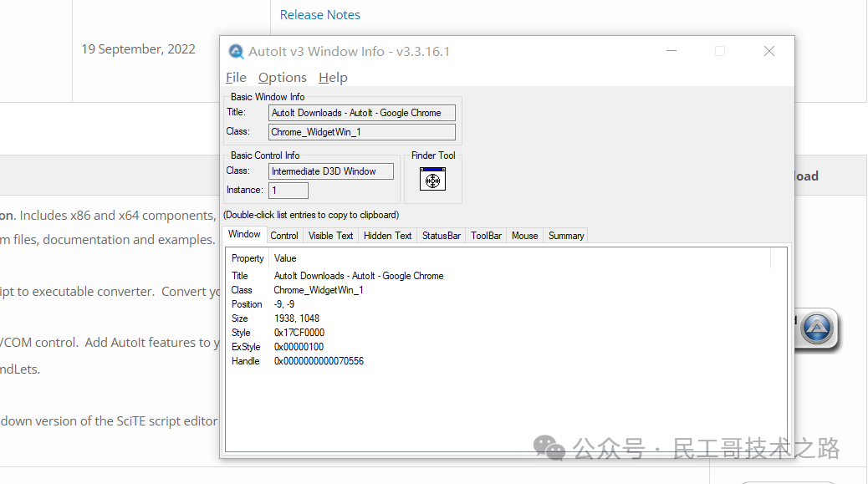Select the Hidden Text tab
The image size is (868, 484).
(387, 236)
